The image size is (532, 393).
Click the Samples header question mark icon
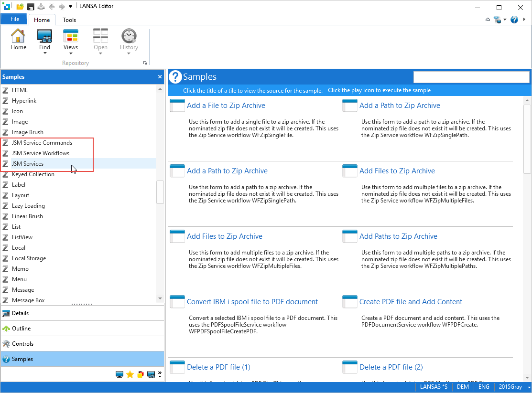(175, 77)
